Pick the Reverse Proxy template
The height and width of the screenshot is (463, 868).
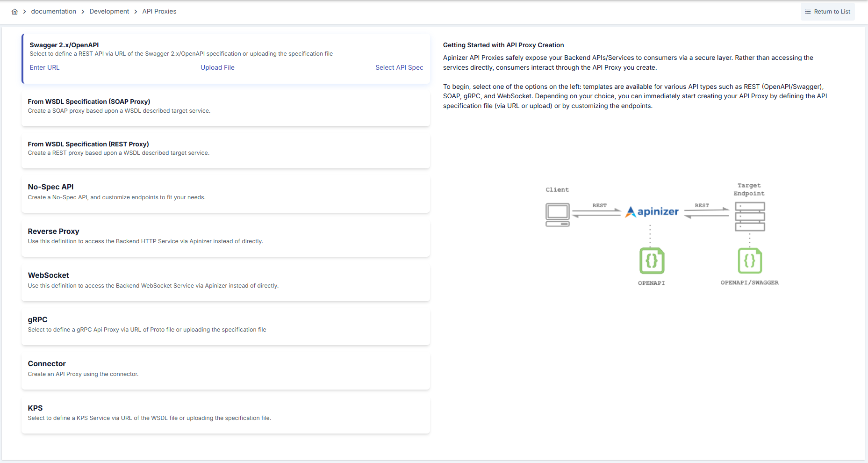[226, 238]
